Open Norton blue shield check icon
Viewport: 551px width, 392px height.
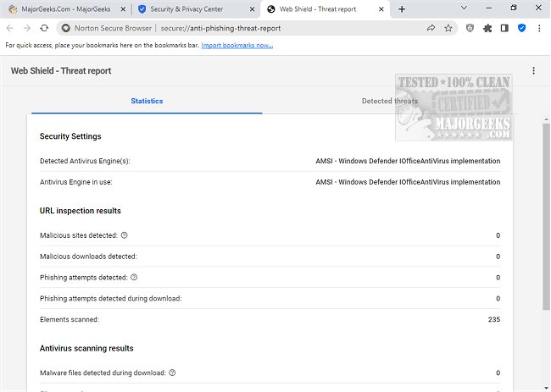522,28
